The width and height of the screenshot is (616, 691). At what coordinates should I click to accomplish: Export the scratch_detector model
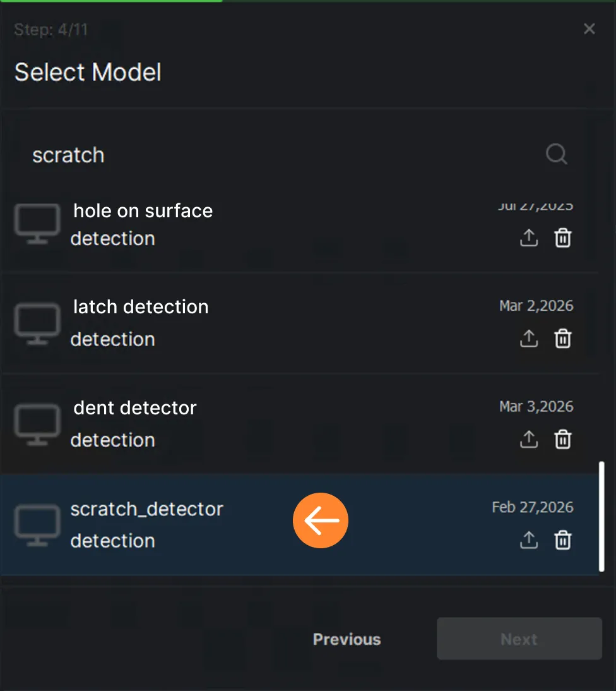tap(529, 540)
